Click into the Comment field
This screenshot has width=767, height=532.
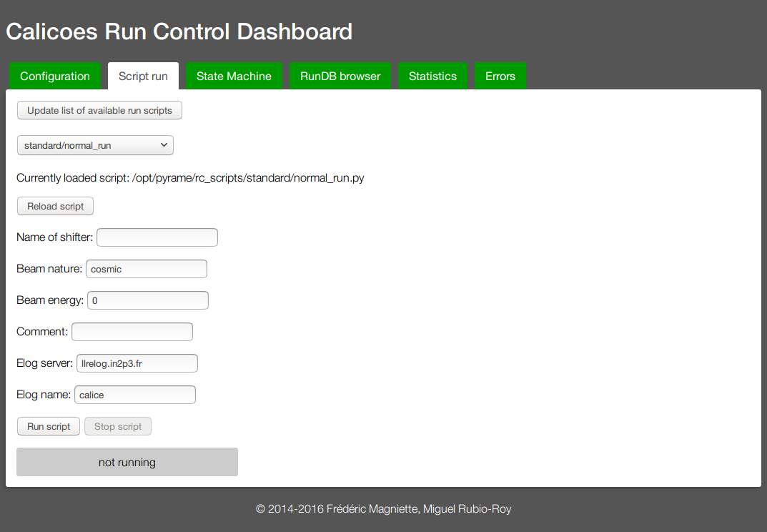coord(132,332)
